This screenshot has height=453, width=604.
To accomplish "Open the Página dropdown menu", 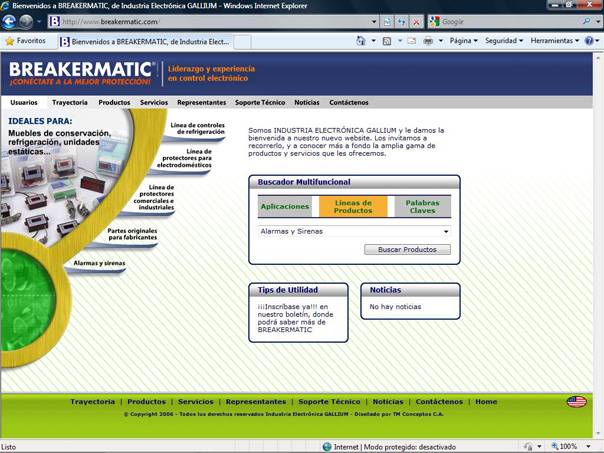I will (463, 41).
